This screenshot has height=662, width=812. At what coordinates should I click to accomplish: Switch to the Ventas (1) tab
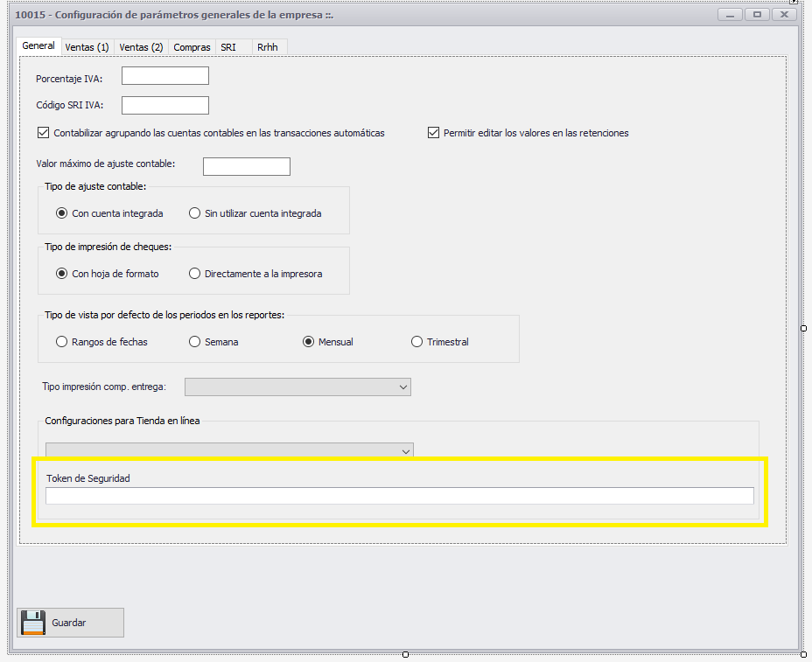87,47
